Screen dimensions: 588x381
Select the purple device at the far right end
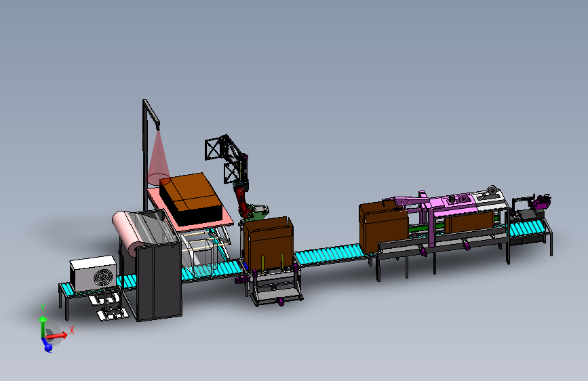coord(541,202)
